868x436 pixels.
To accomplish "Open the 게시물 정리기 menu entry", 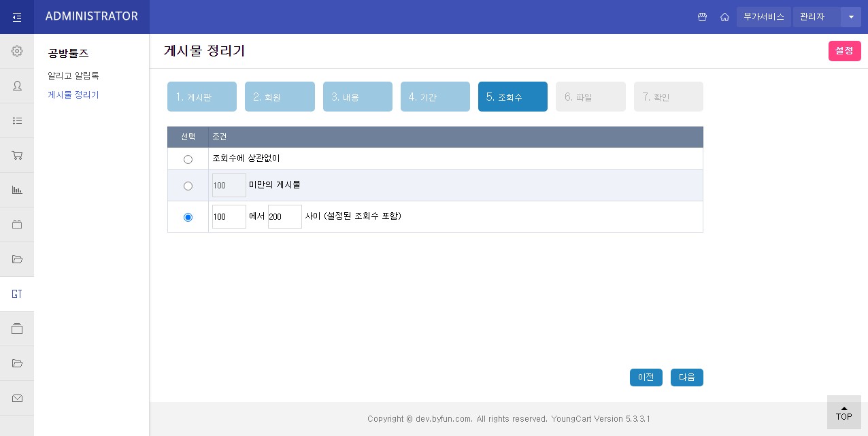I will pyautogui.click(x=73, y=95).
